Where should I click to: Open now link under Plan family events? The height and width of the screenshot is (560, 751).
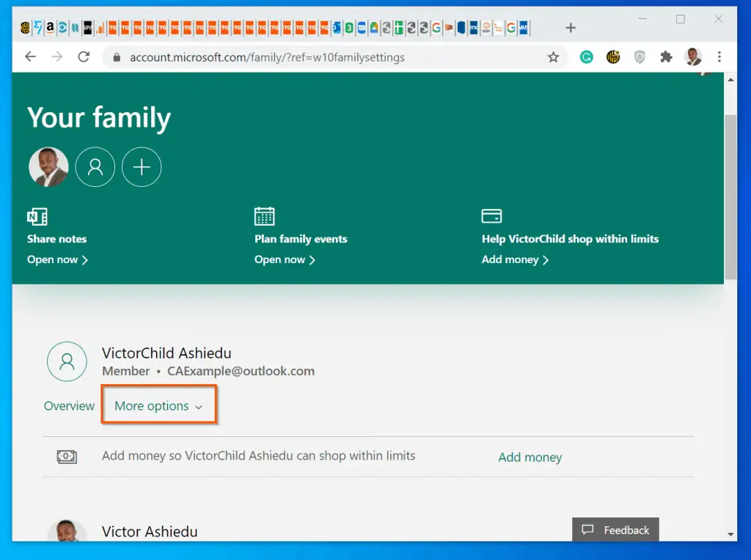pos(285,259)
